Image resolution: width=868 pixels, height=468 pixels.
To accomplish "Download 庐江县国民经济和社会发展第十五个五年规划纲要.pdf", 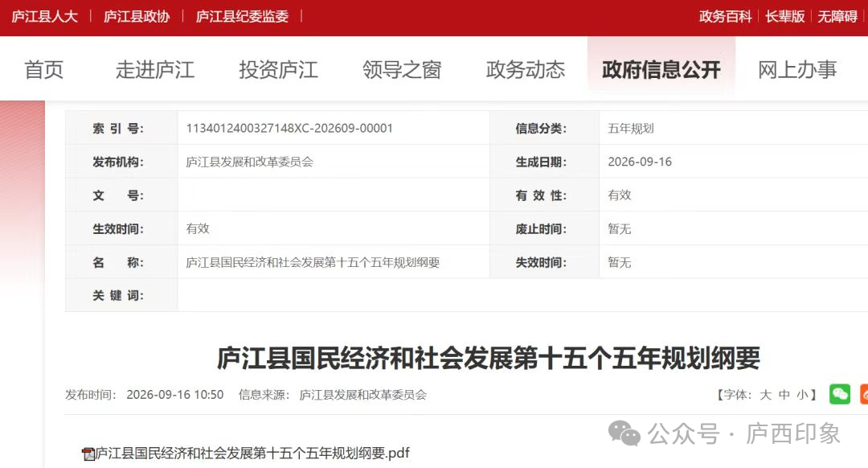I will pos(252,453).
